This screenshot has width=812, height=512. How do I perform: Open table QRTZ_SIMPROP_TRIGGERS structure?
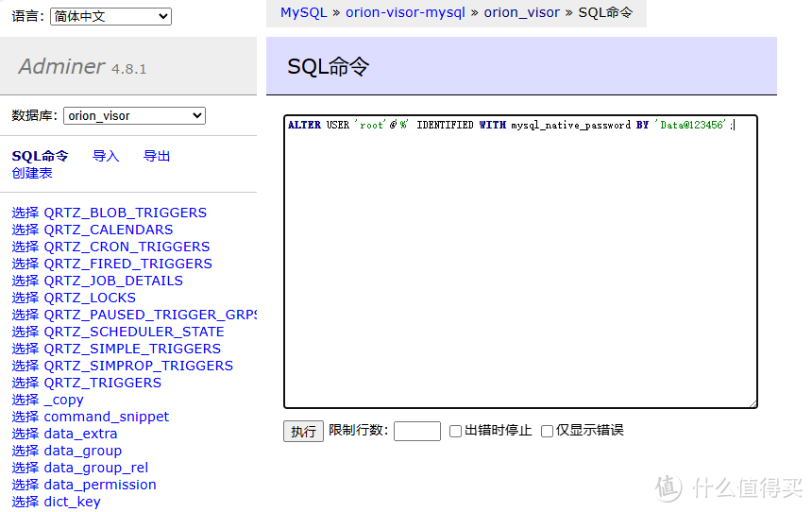click(138, 367)
